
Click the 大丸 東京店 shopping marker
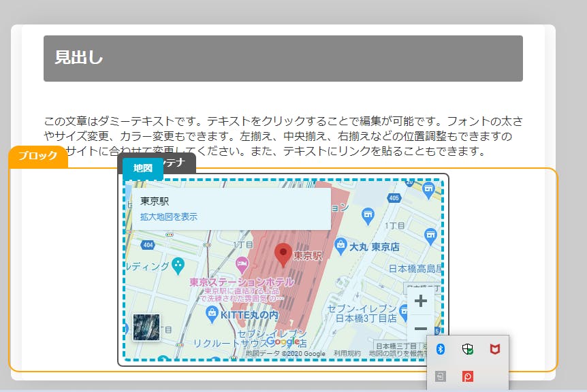pyautogui.click(x=340, y=244)
